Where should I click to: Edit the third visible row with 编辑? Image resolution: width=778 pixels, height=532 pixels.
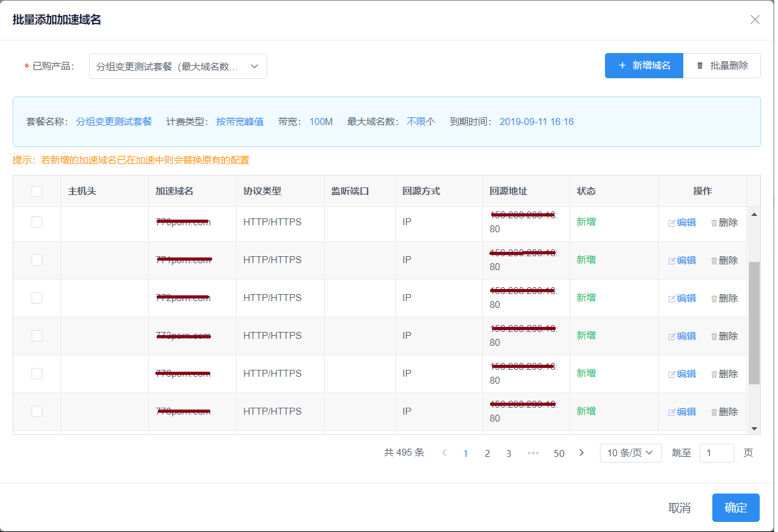point(682,299)
